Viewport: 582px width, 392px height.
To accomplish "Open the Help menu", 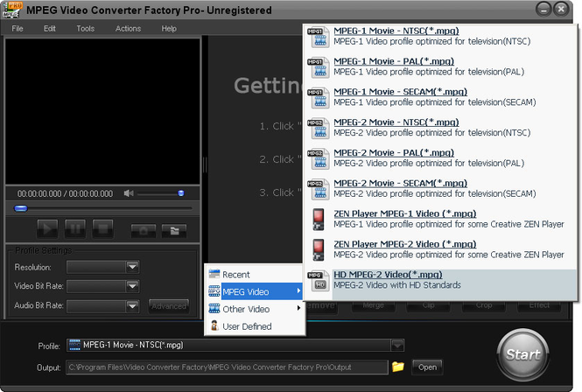I will pyautogui.click(x=169, y=29).
